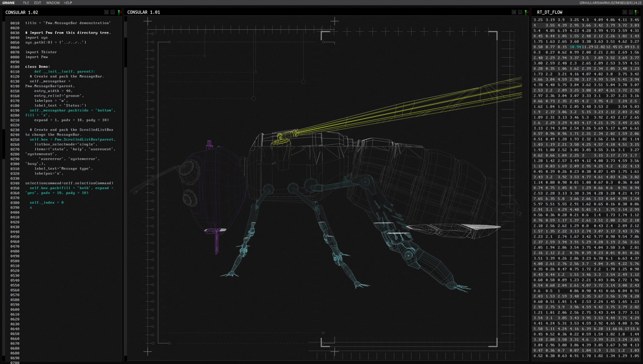Click the code line "Pmw.MessageBar(parent,"

pyautogui.click(x=50, y=86)
